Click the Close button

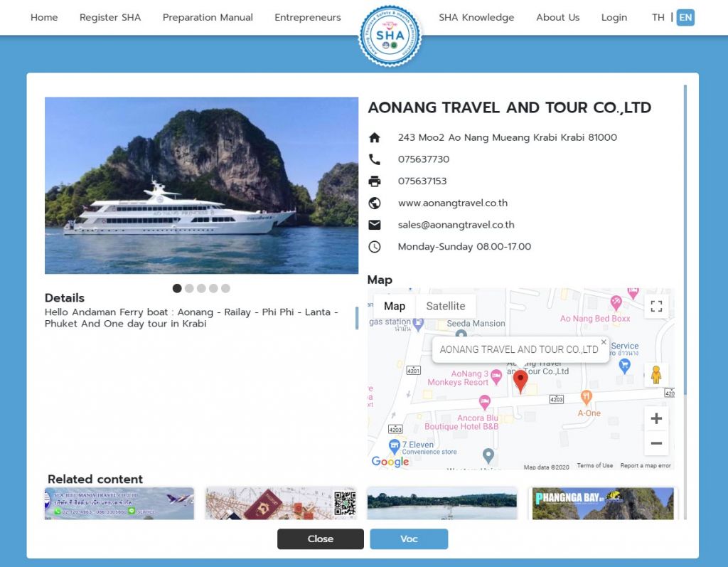coord(321,539)
